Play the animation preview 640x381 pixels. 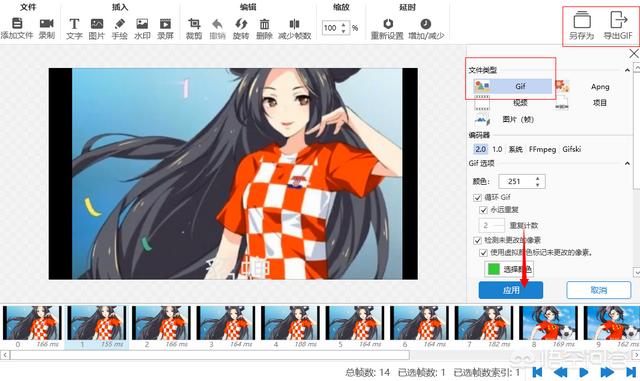[x=584, y=372]
